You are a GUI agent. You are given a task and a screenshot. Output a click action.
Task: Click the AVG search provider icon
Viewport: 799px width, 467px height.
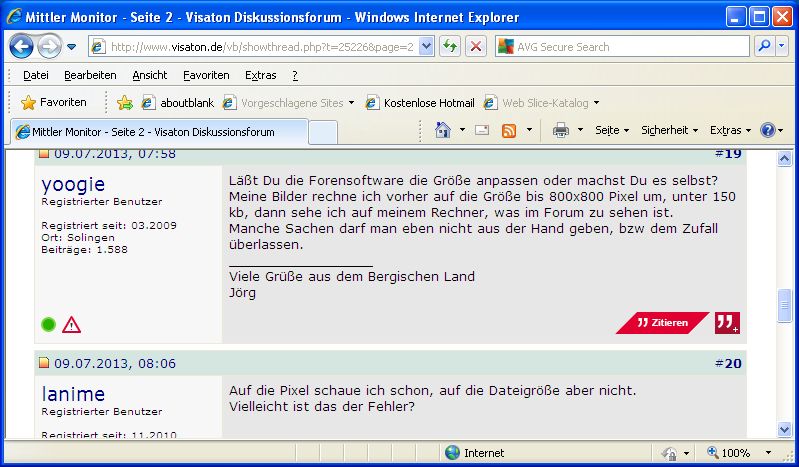point(505,47)
